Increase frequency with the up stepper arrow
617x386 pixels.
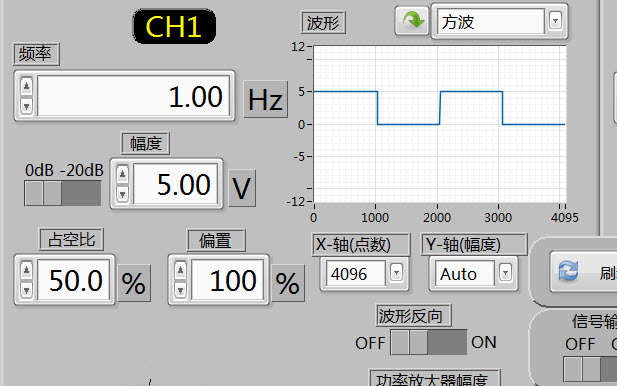[26, 86]
